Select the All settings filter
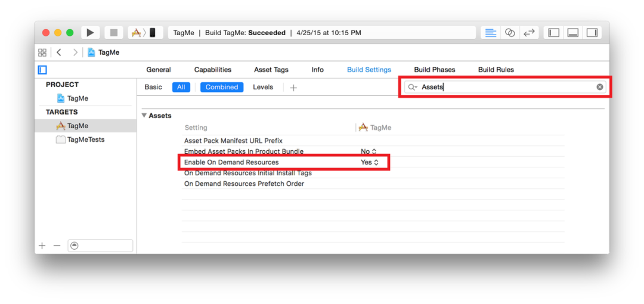Screen dimensions: 644x304 pos(181,87)
